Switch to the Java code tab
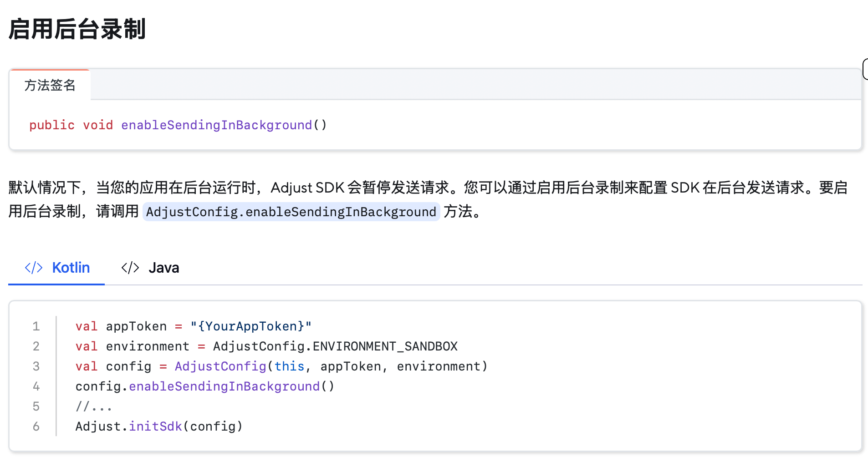 tap(163, 268)
